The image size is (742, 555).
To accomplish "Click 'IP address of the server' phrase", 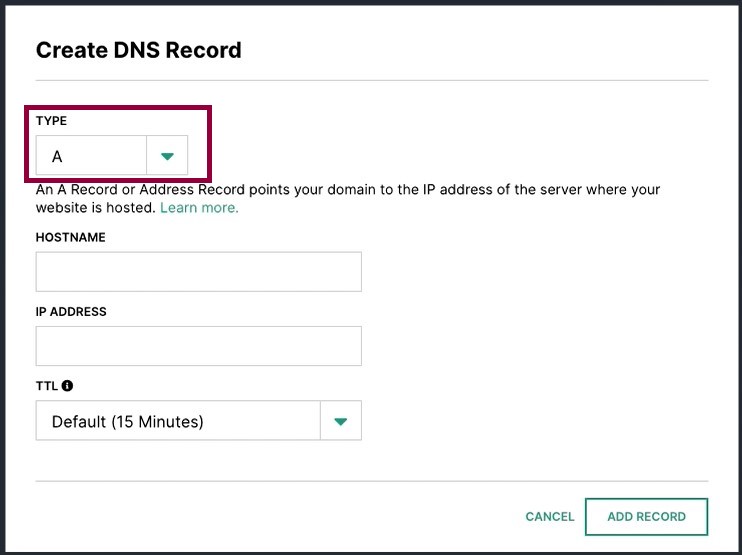I will click(x=479, y=190).
